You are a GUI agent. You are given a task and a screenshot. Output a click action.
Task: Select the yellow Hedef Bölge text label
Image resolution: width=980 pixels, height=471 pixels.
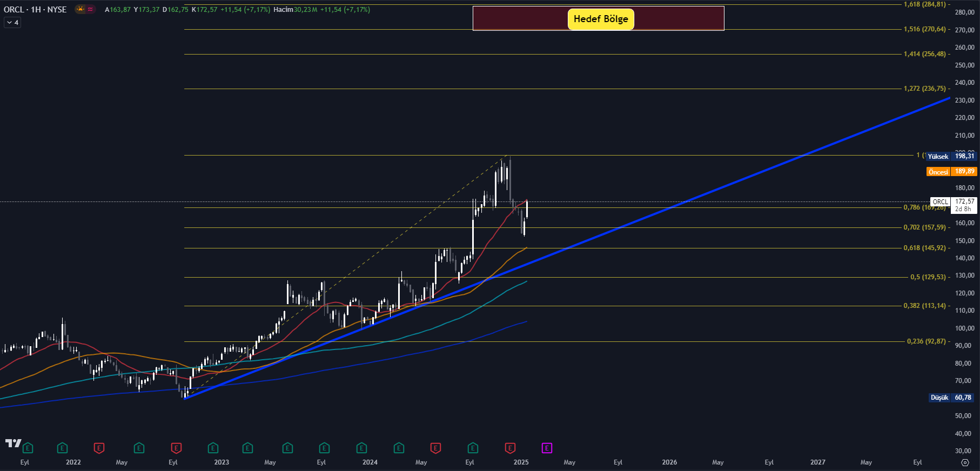tap(601, 19)
